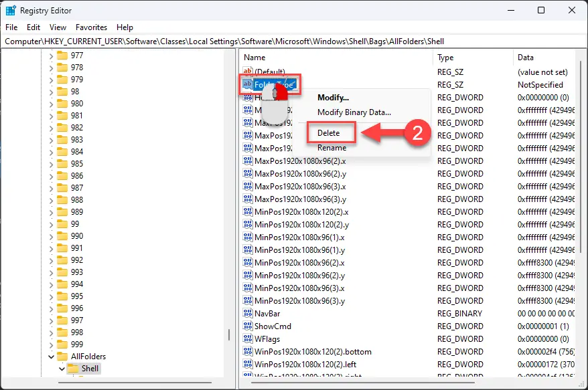Click the MinPos1920x1080x96(1).y value icon
The image size is (588, 390).
pyautogui.click(x=248, y=250)
